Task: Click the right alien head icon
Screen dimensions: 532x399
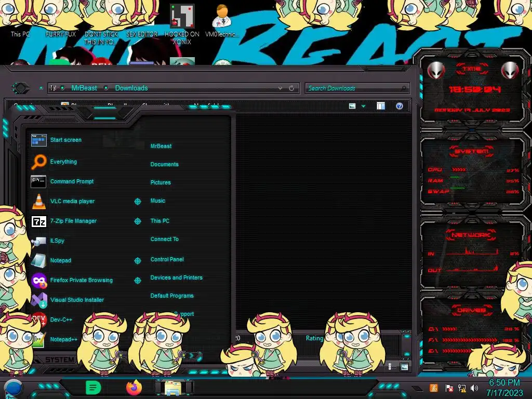Action: [x=510, y=71]
